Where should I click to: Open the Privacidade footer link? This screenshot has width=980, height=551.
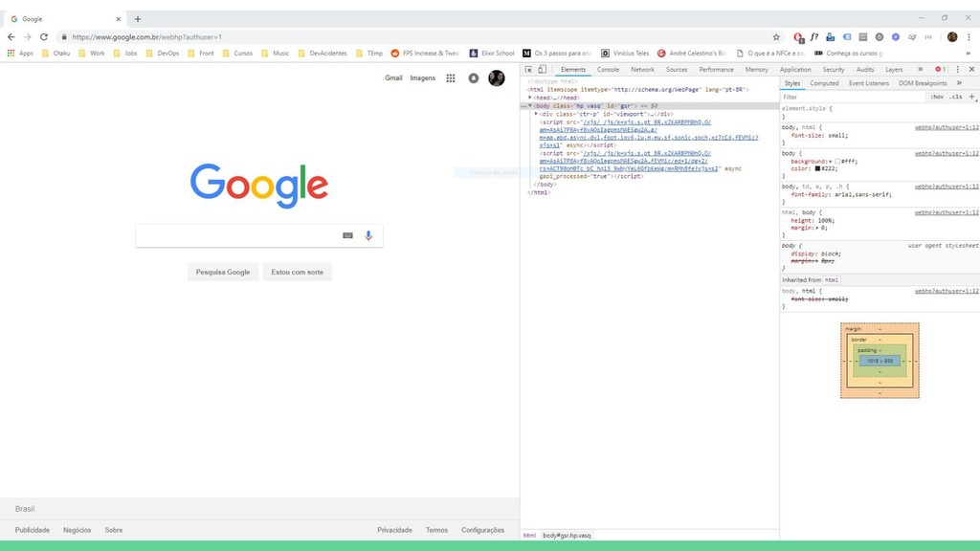[394, 530]
